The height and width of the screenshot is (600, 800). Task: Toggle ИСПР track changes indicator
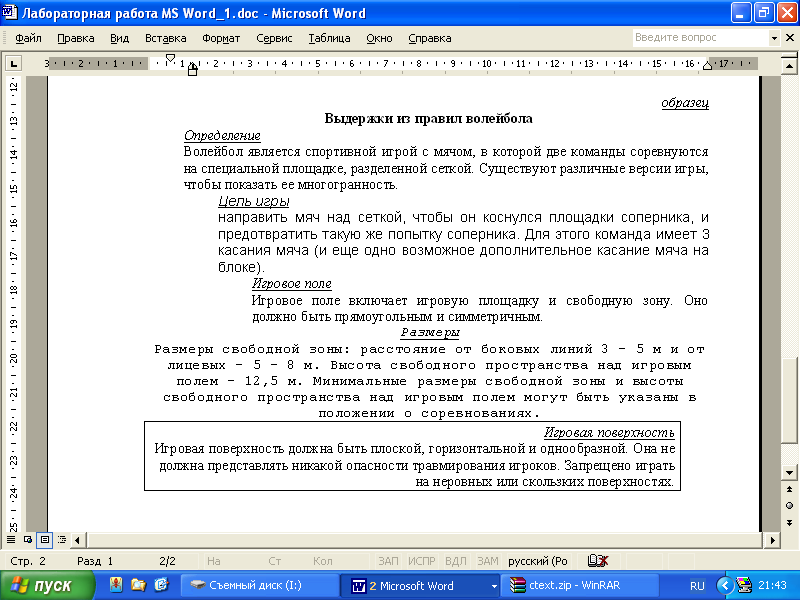pos(421,561)
